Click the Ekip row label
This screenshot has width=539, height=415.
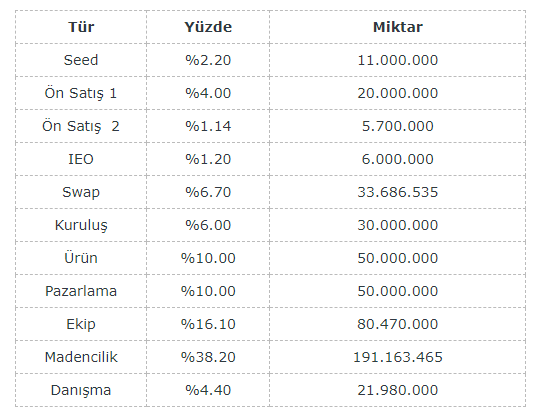81,324
